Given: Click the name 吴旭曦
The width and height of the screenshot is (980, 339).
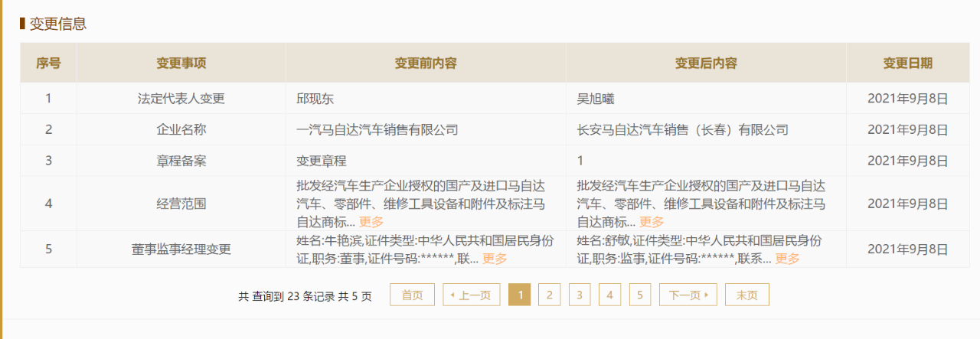Looking at the screenshot, I should tap(596, 99).
